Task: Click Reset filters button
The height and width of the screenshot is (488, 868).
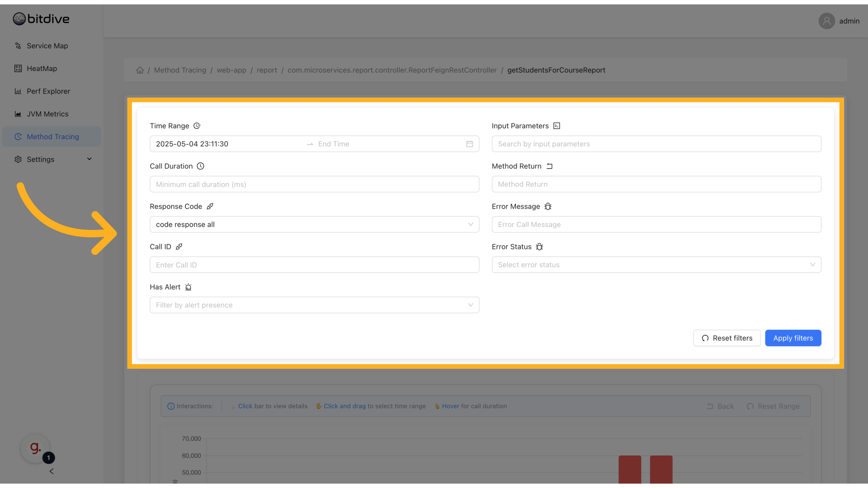Action: [727, 338]
